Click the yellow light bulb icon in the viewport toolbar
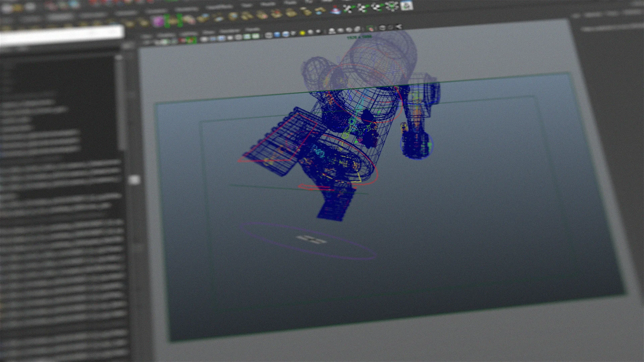644x362 pixels. coord(302,33)
